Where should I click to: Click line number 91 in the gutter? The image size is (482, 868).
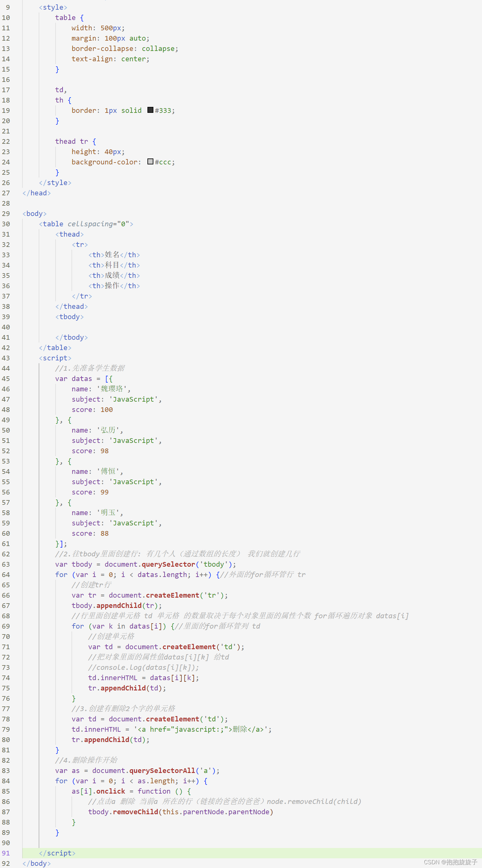(6, 853)
